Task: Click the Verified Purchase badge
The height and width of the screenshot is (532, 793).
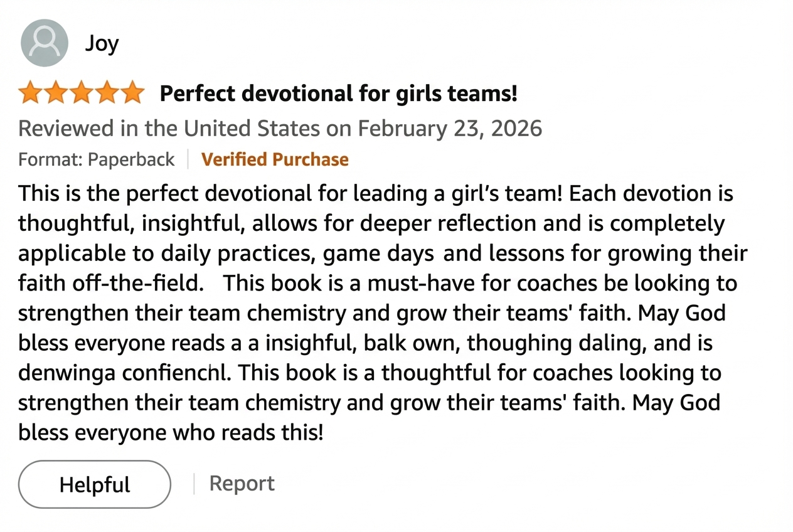Action: point(275,159)
